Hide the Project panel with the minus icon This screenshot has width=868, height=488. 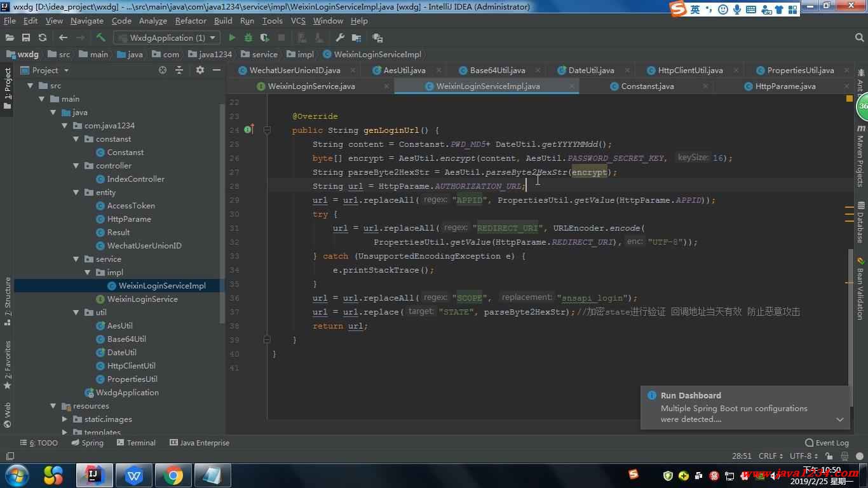point(217,71)
